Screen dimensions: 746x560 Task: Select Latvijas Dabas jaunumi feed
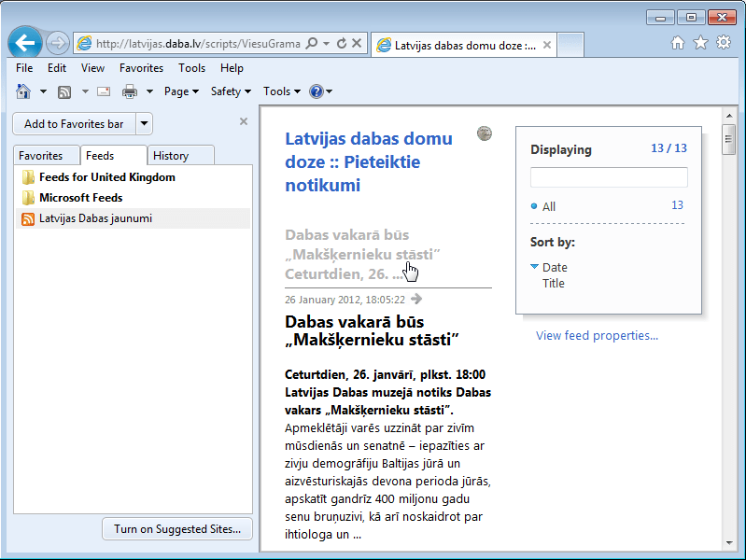click(x=133, y=218)
